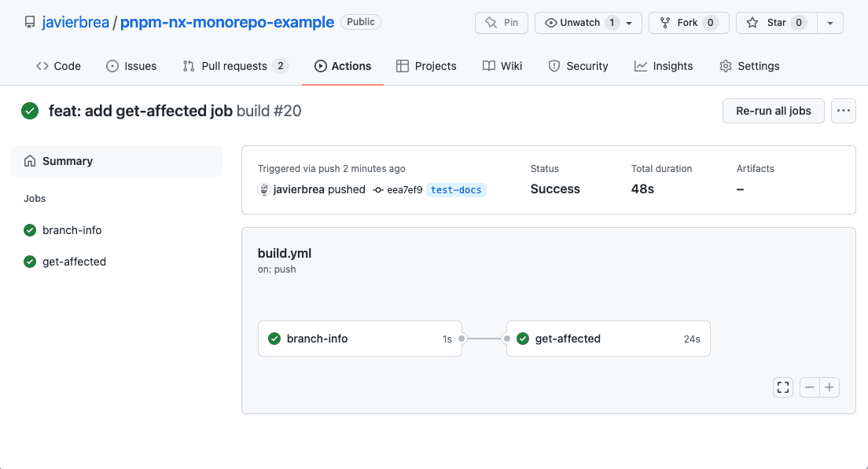The image size is (868, 469).
Task: Open the Security tab
Action: pyautogui.click(x=579, y=66)
